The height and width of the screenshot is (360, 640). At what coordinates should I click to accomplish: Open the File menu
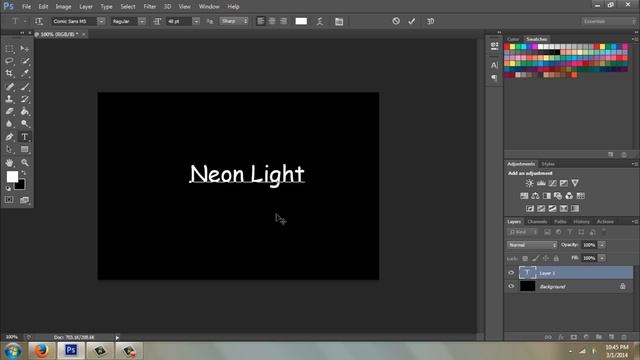point(27,7)
